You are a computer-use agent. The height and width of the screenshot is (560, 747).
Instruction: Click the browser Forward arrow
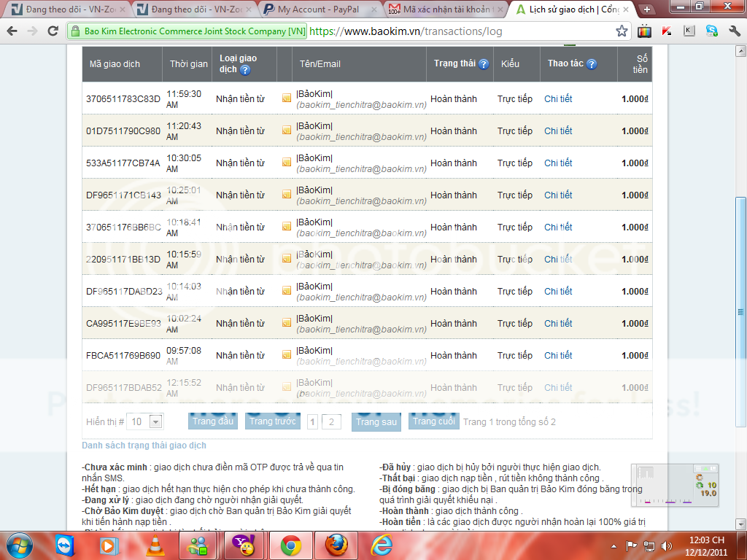pyautogui.click(x=32, y=31)
